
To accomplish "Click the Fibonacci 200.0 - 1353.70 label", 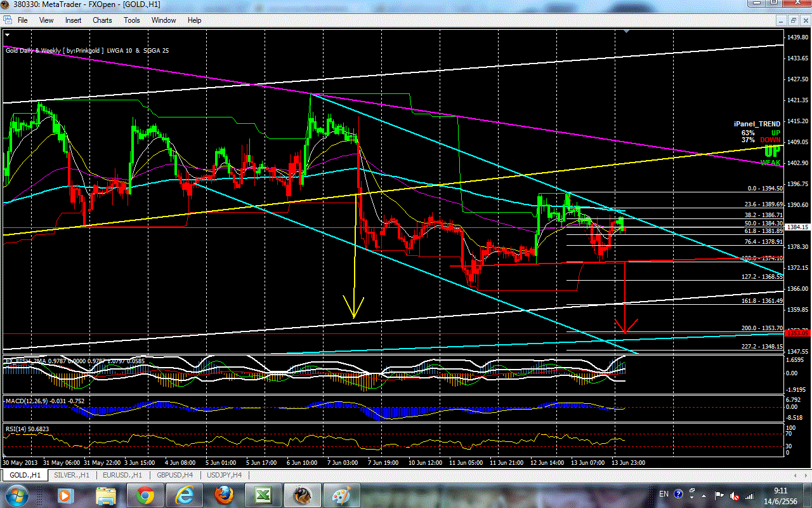I will click(762, 328).
